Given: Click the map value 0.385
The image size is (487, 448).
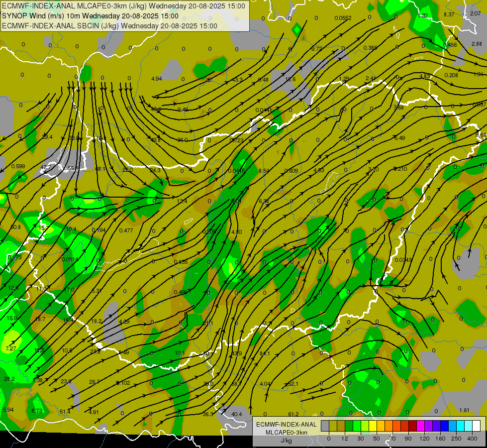Looking at the screenshot, I should (x=370, y=48).
